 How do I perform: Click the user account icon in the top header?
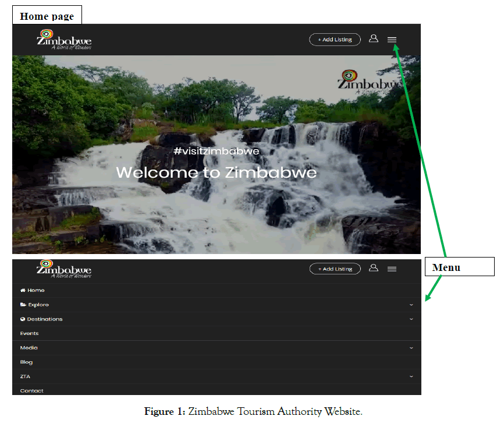374,38
